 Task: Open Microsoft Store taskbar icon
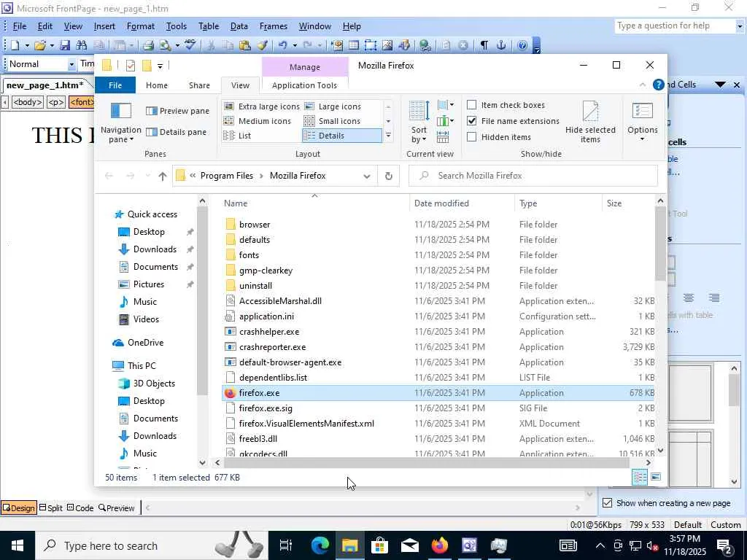(x=379, y=545)
